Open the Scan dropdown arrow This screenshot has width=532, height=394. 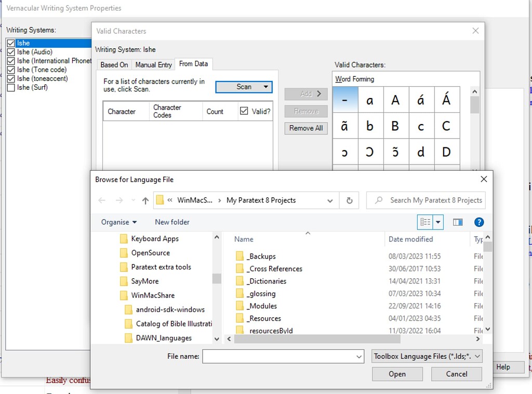coord(267,87)
